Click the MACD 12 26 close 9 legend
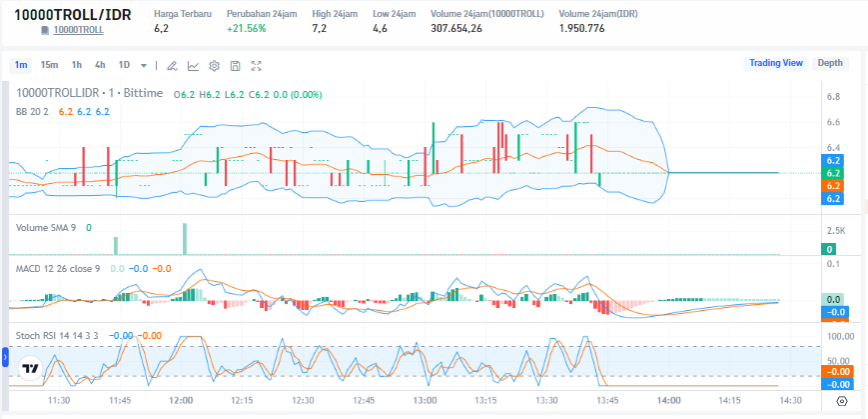 pos(58,269)
